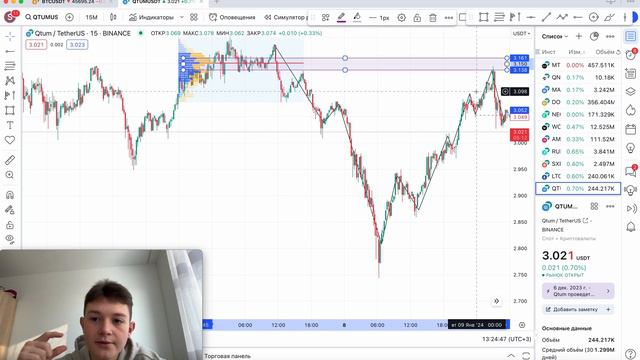Sort watchlist by Изм column

(x=577, y=52)
